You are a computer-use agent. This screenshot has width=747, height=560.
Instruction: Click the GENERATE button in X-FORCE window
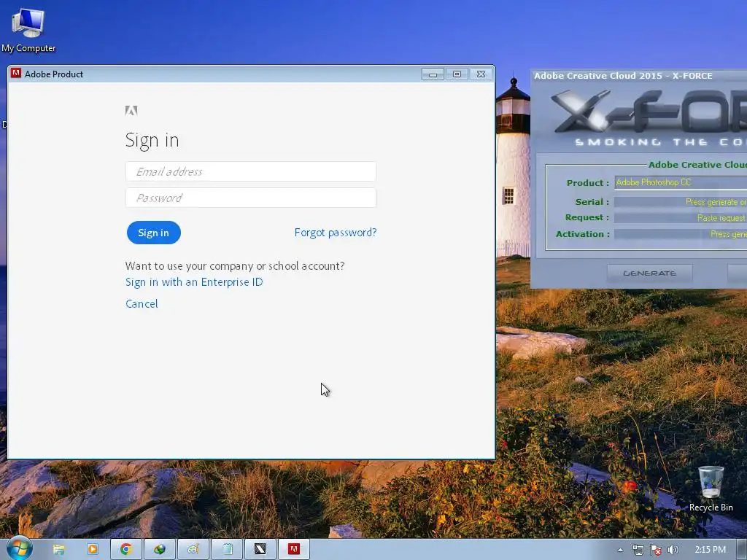click(649, 273)
